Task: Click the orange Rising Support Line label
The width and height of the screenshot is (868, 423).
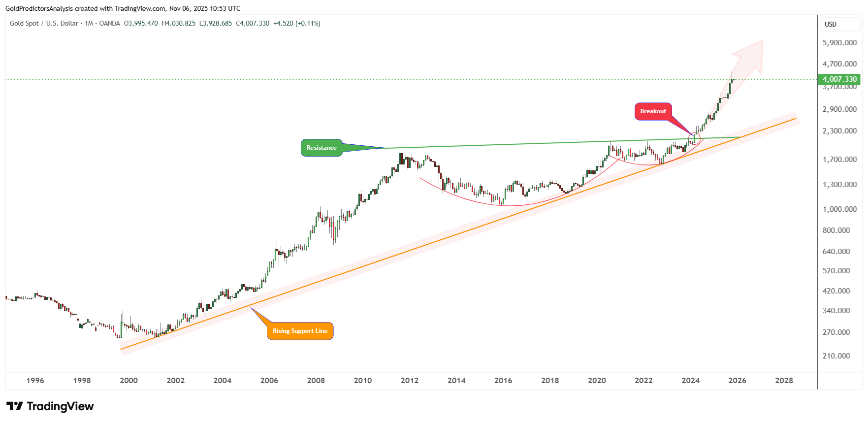Action: pos(300,331)
